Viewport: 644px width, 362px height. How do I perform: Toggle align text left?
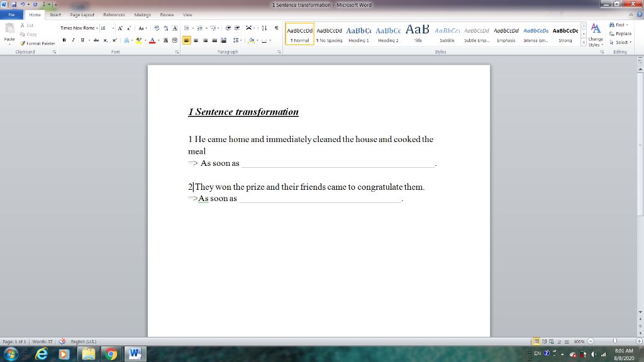(186, 40)
